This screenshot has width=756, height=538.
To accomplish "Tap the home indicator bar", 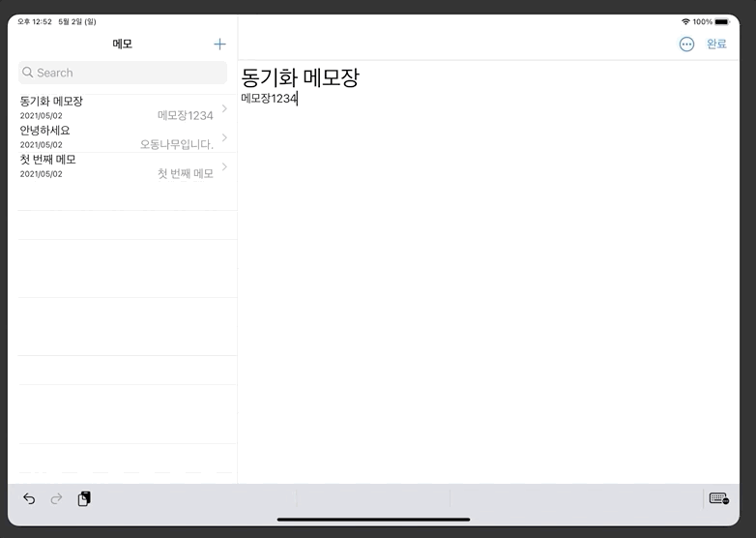I will [x=374, y=520].
